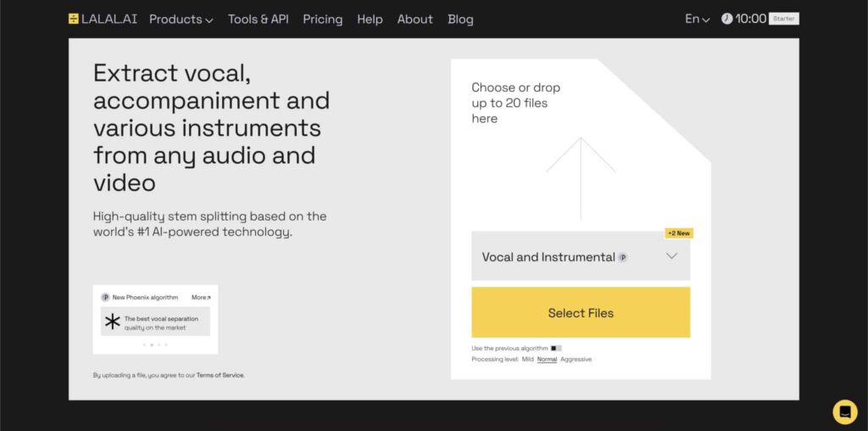Click the P badge after Vocal and Instrumental

(623, 257)
